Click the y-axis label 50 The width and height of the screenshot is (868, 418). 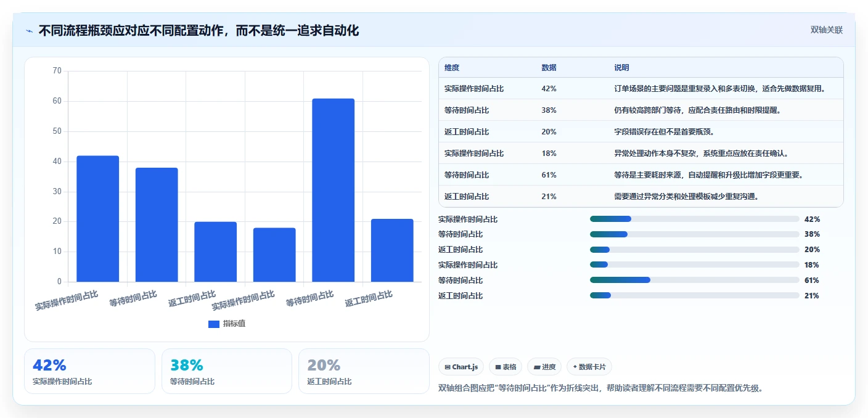click(x=57, y=131)
